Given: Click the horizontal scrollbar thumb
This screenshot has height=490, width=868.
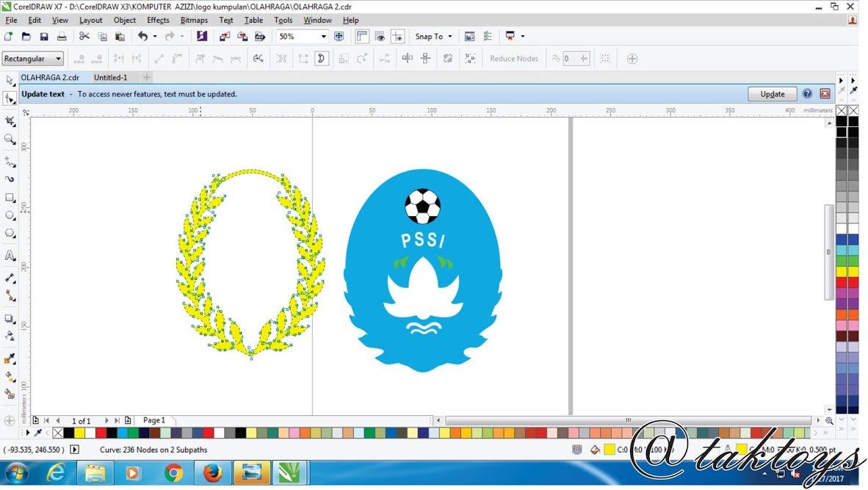Looking at the screenshot, I should [x=629, y=420].
